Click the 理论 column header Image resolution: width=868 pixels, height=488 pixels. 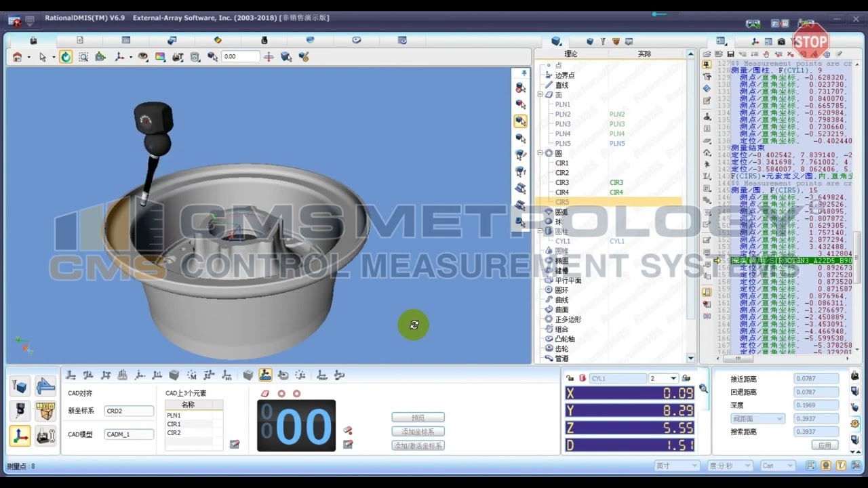pyautogui.click(x=571, y=54)
